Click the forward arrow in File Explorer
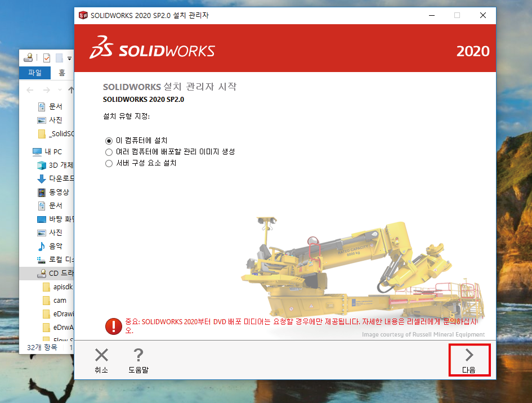This screenshot has width=532, height=403. 47,90
